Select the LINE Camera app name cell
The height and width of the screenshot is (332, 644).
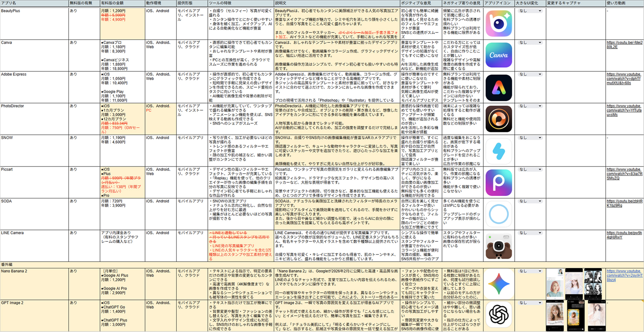point(34,246)
